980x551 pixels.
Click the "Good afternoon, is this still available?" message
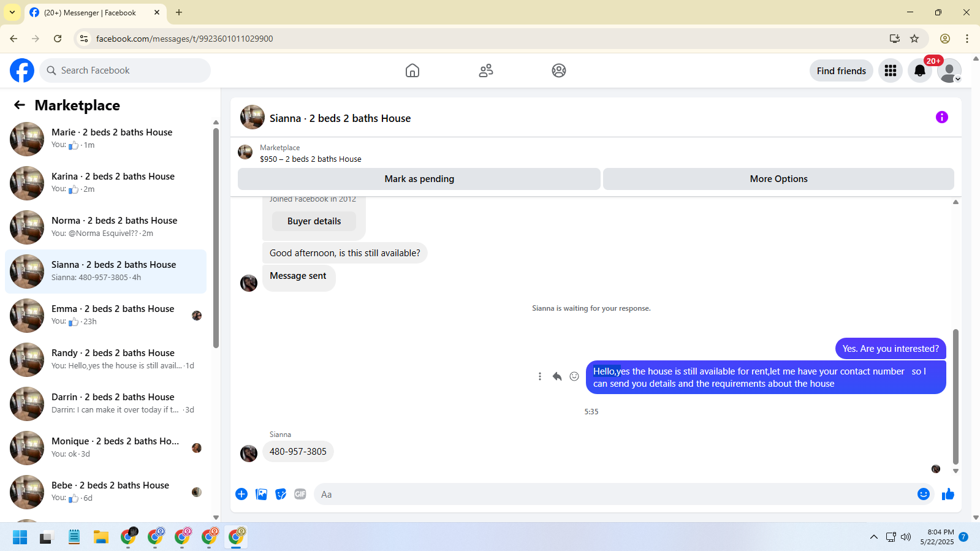tap(345, 253)
